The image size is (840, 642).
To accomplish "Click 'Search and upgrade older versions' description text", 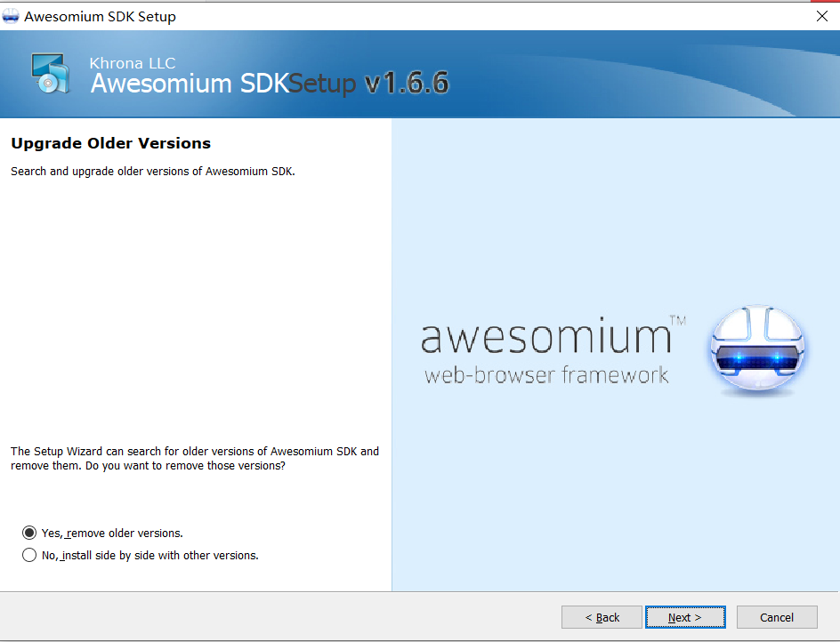I will 153,172.
